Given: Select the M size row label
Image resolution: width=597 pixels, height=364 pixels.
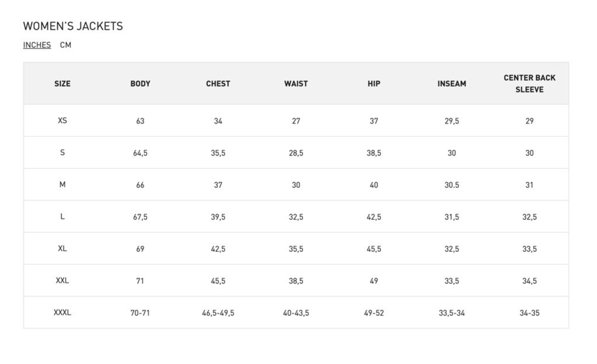Looking at the screenshot, I should 62,185.
